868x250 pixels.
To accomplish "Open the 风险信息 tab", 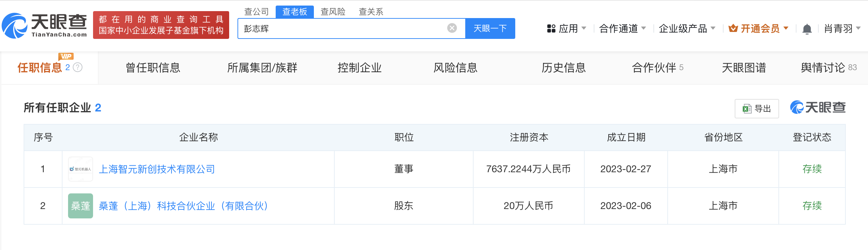I will pyautogui.click(x=456, y=68).
